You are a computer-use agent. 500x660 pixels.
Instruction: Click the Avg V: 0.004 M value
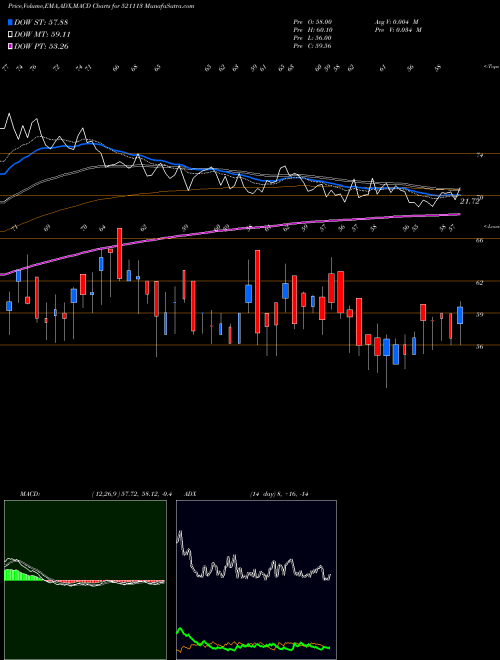click(x=396, y=22)
